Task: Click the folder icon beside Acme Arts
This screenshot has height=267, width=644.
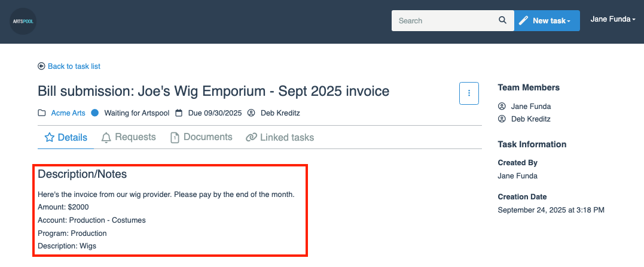Action: tap(42, 113)
